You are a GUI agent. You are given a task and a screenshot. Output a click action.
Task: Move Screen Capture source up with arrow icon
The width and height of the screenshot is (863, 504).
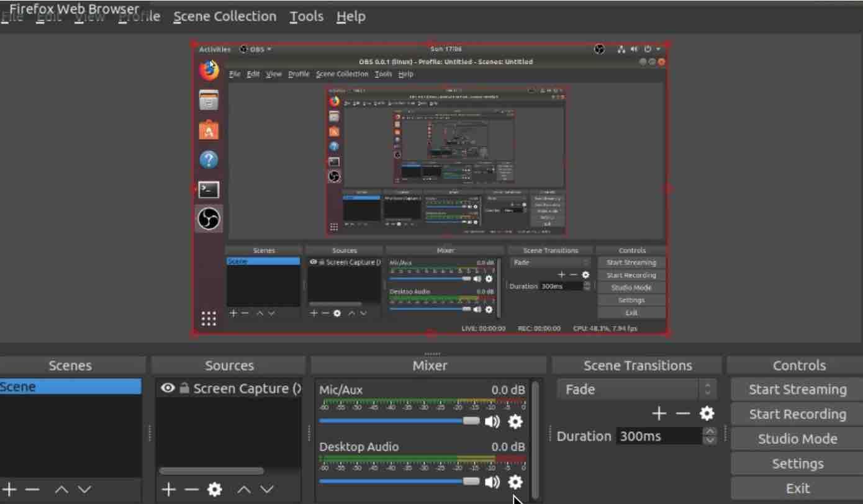(243, 489)
